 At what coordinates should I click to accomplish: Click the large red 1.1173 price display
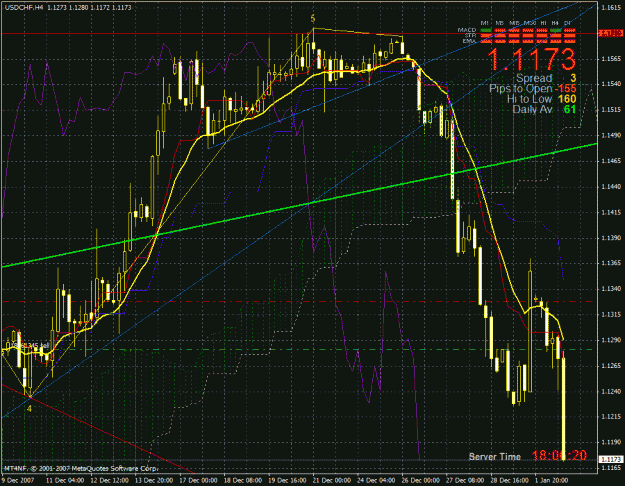(x=533, y=59)
